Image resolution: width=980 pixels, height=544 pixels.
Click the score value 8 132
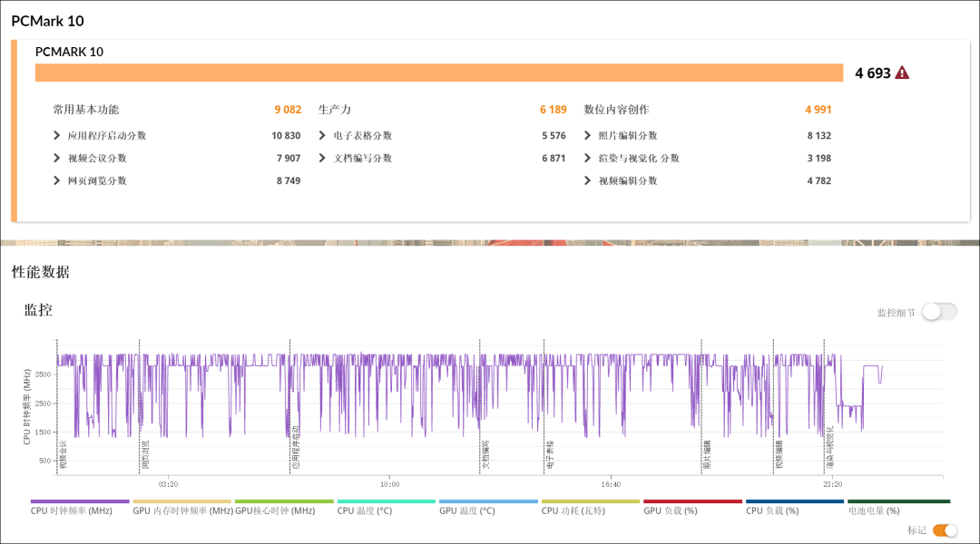click(x=818, y=135)
